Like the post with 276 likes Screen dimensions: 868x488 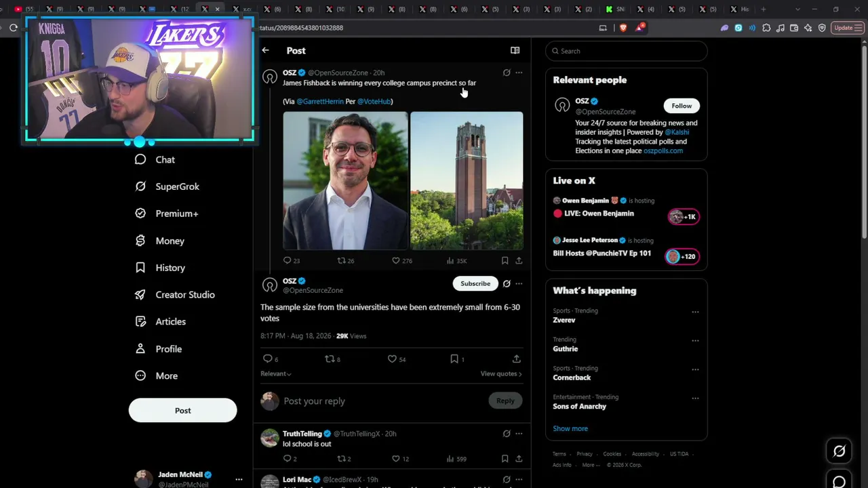click(x=396, y=260)
